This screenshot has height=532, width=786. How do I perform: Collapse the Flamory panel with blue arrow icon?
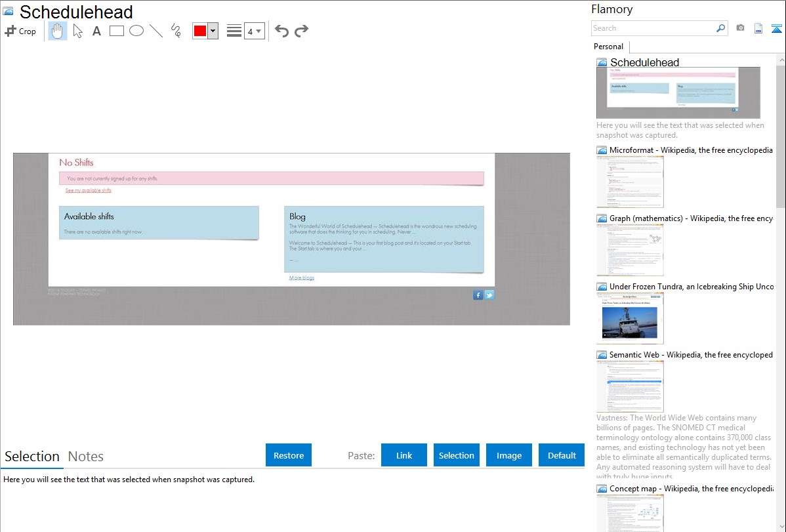tap(776, 28)
